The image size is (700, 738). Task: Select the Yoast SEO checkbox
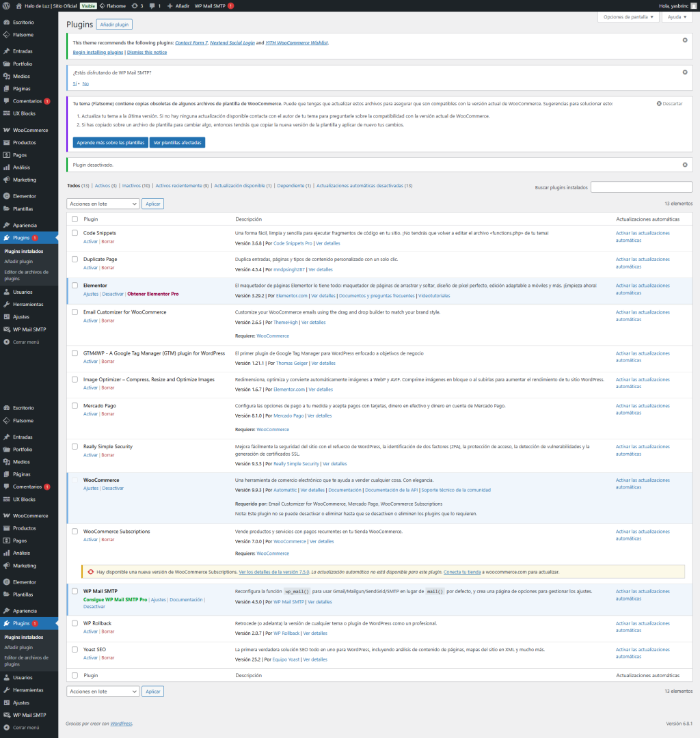click(75, 650)
